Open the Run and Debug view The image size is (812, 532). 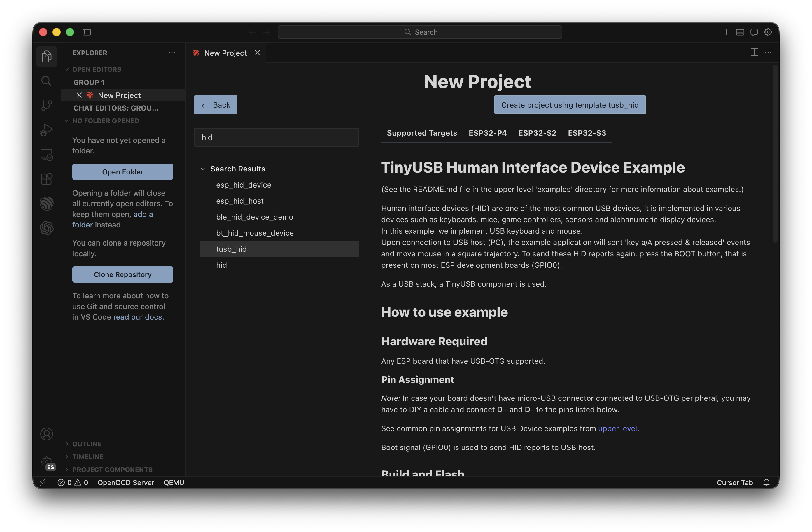(46, 130)
